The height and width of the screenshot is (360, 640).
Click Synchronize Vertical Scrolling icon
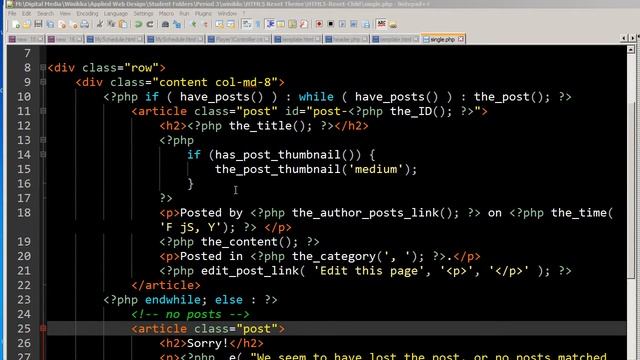point(220,24)
